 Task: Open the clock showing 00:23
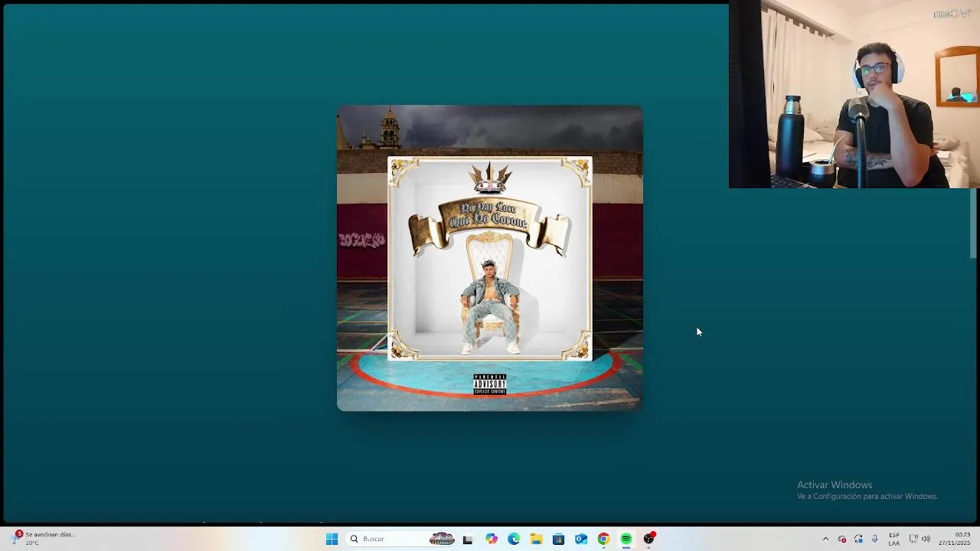pos(955,539)
